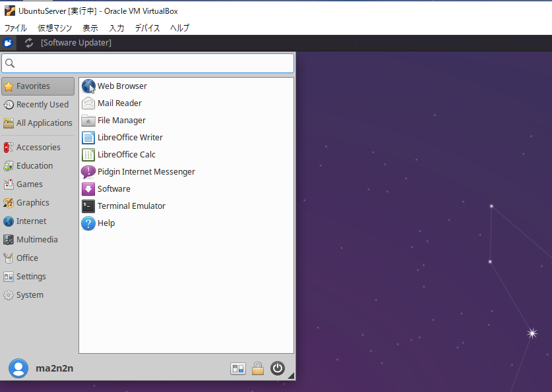Open the ヘルプ menu

pos(179,28)
